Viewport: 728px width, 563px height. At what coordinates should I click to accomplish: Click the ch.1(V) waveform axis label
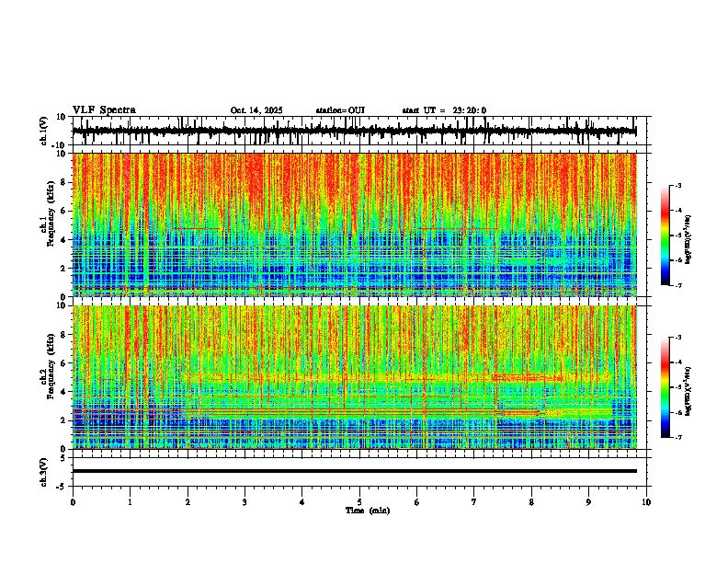pyautogui.click(x=44, y=131)
